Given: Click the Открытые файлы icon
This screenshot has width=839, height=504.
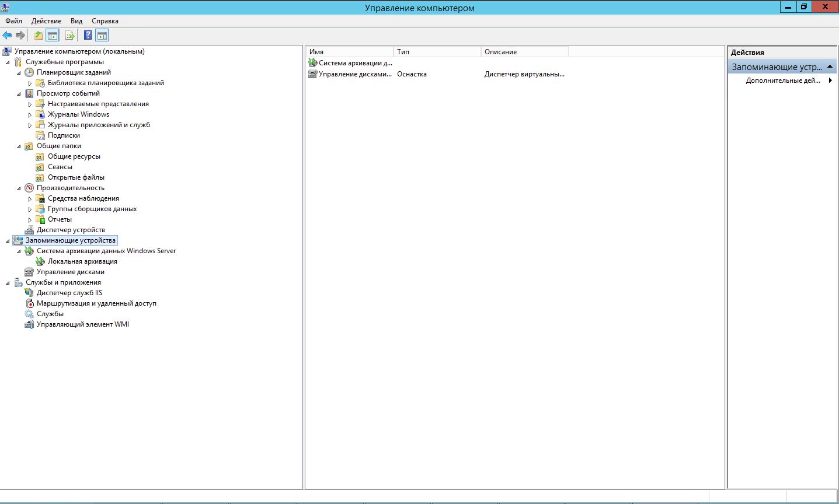Looking at the screenshot, I should tap(40, 177).
